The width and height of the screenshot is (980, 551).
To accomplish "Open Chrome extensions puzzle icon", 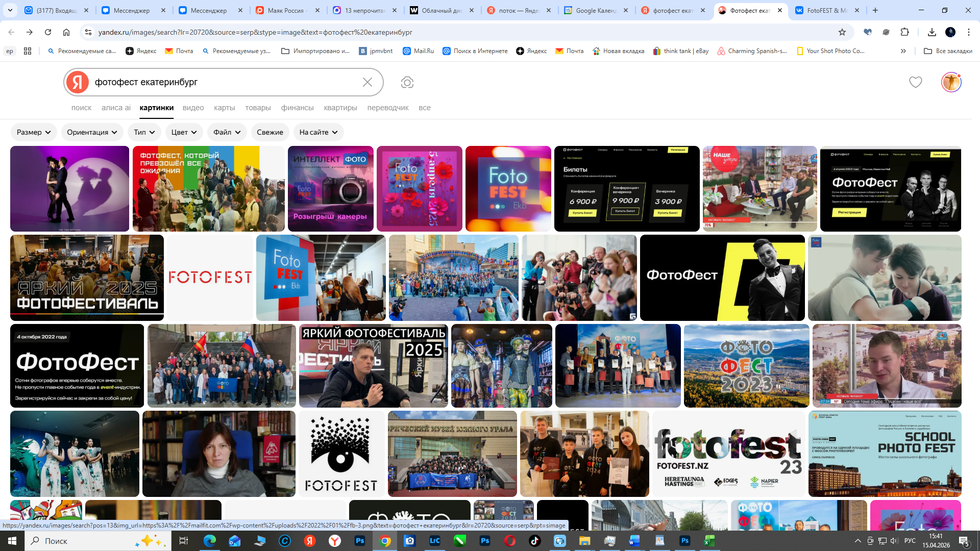I will click(904, 32).
